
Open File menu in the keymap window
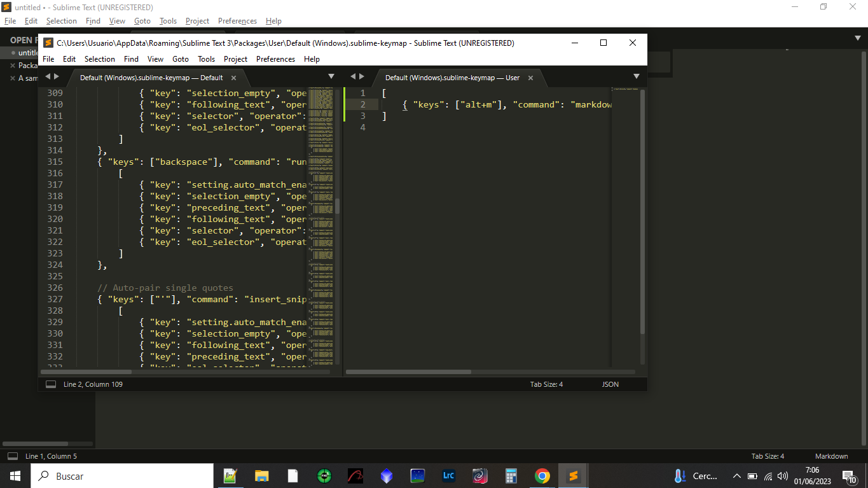coord(48,59)
